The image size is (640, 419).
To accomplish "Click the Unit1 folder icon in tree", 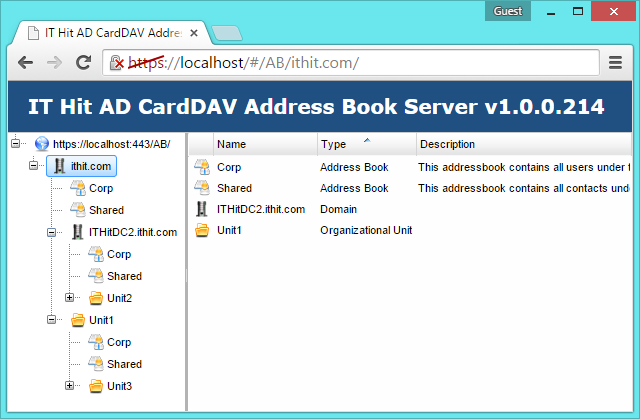I will (78, 320).
